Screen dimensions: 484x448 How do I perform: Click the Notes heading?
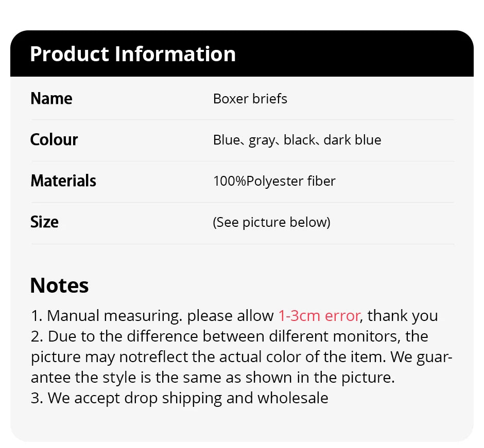59,285
